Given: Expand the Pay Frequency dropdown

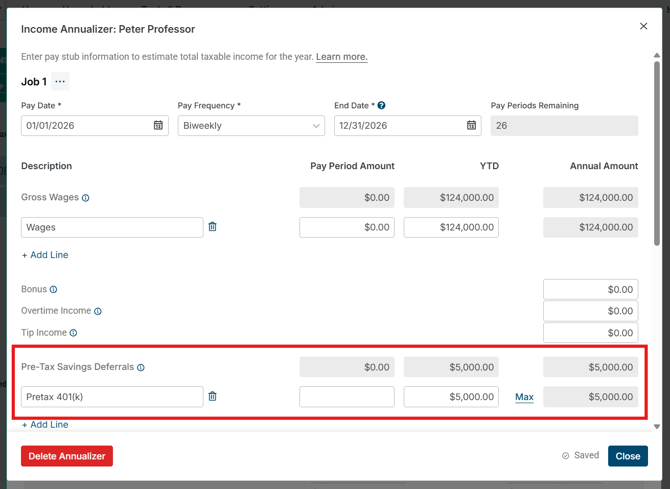Looking at the screenshot, I should coord(251,126).
